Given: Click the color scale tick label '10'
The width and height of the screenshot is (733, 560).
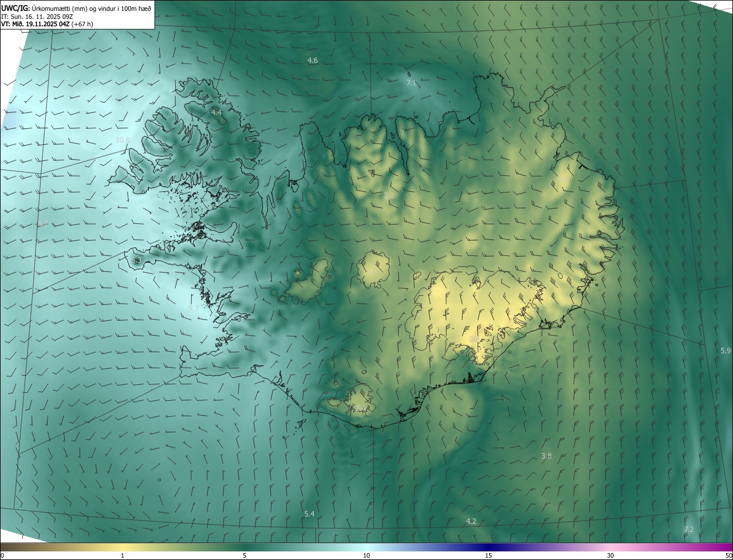Looking at the screenshot, I should pyautogui.click(x=366, y=555).
